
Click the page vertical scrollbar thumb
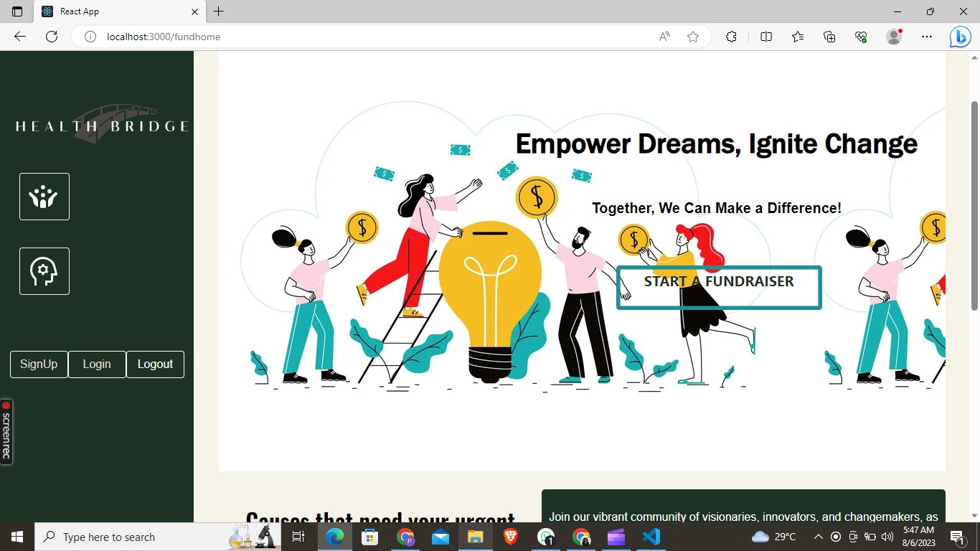pos(974,206)
